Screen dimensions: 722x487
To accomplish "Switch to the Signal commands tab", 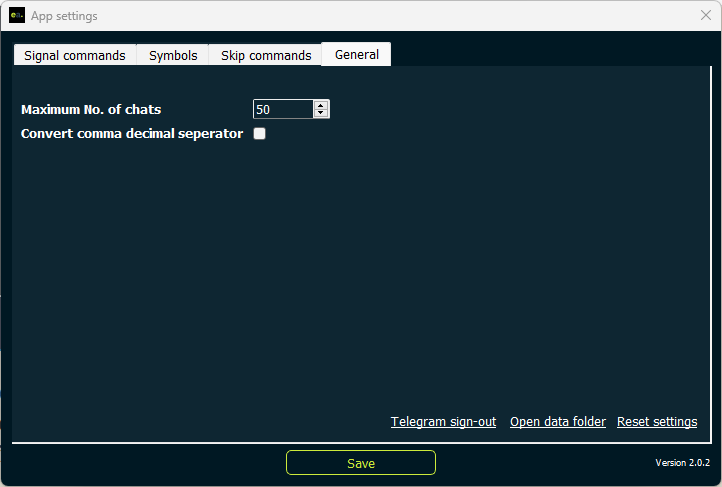I will pos(74,55).
